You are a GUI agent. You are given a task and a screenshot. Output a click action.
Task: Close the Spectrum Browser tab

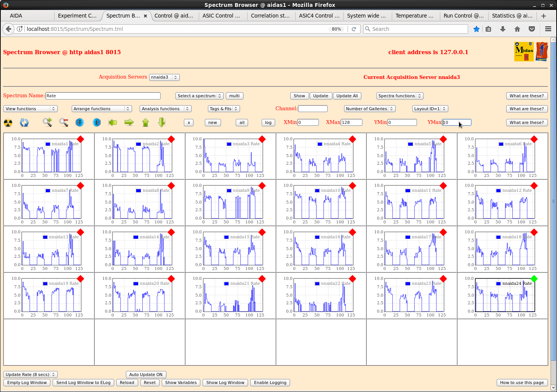tap(145, 16)
